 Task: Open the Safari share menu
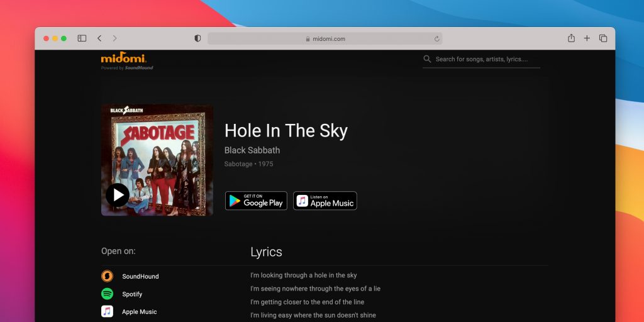click(571, 38)
